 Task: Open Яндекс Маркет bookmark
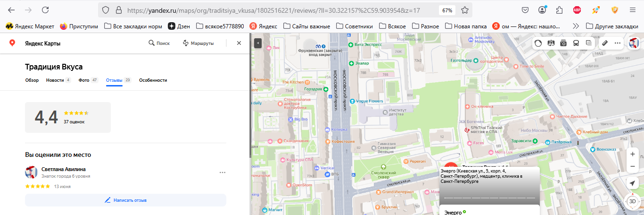(30, 26)
